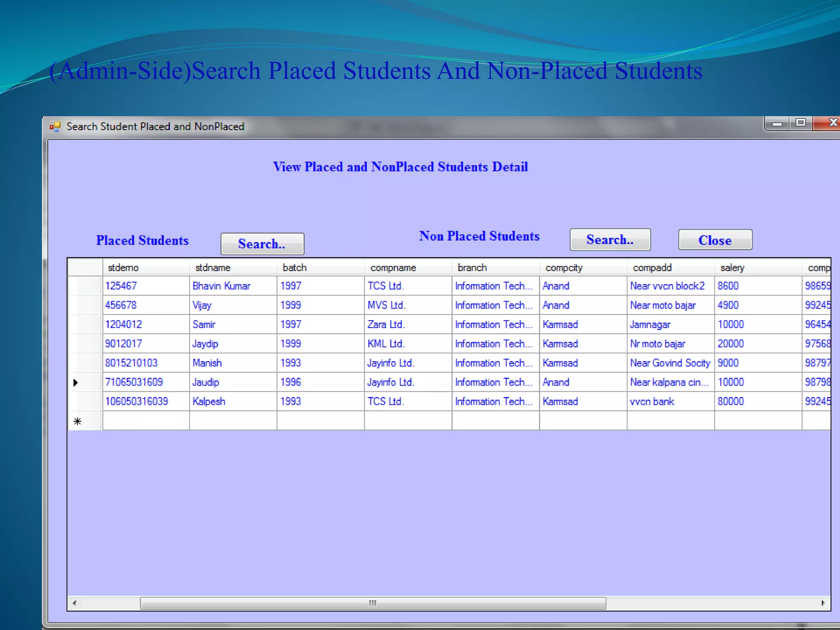Select cell 'Near vvcn block2'

[671, 286]
